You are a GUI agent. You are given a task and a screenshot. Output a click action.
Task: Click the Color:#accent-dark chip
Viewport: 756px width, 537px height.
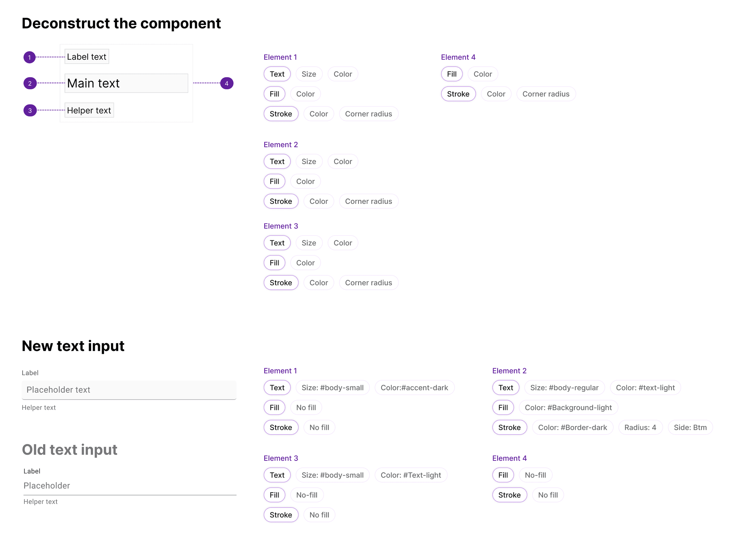click(x=414, y=387)
